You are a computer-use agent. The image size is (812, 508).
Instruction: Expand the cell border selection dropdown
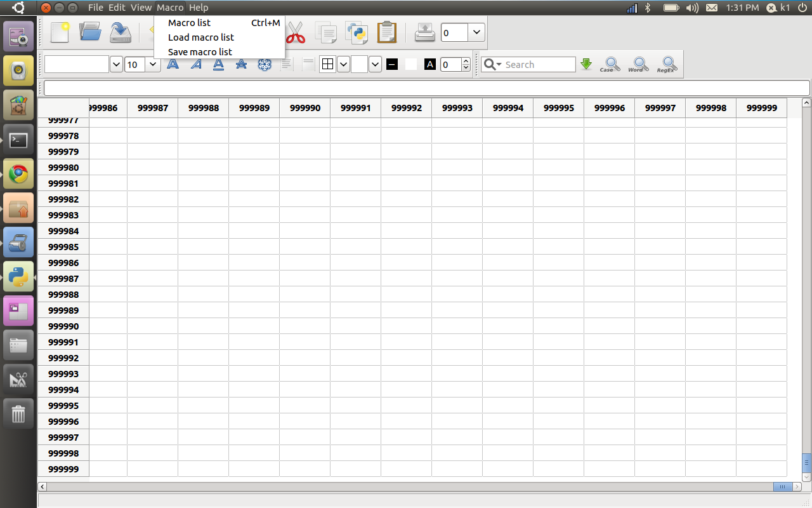click(x=343, y=64)
